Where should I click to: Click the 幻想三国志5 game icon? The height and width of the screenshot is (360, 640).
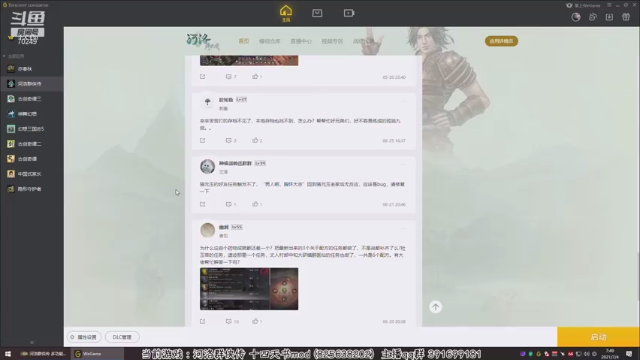point(11,129)
